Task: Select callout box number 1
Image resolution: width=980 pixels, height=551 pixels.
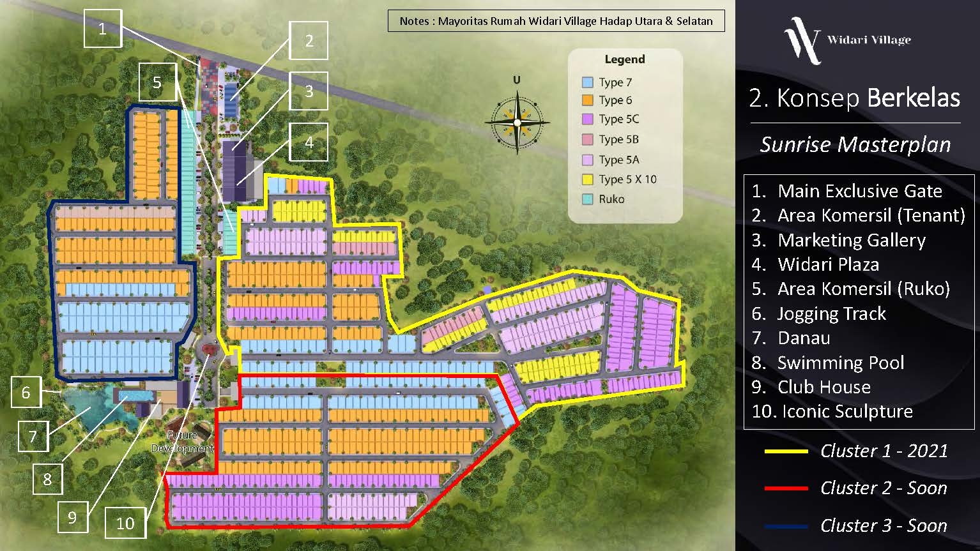Action: [102, 29]
